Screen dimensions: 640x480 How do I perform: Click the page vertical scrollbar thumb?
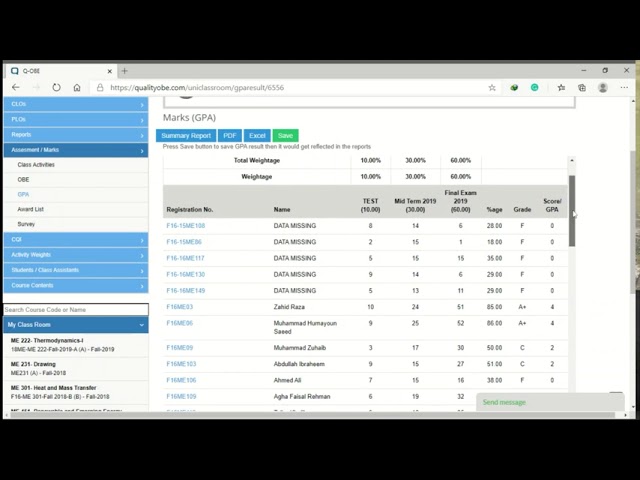(x=633, y=222)
